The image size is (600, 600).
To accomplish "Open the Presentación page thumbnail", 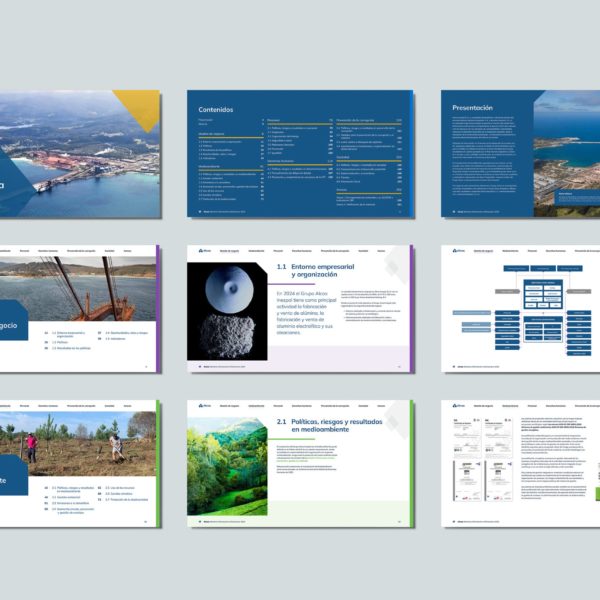I will coord(520,154).
